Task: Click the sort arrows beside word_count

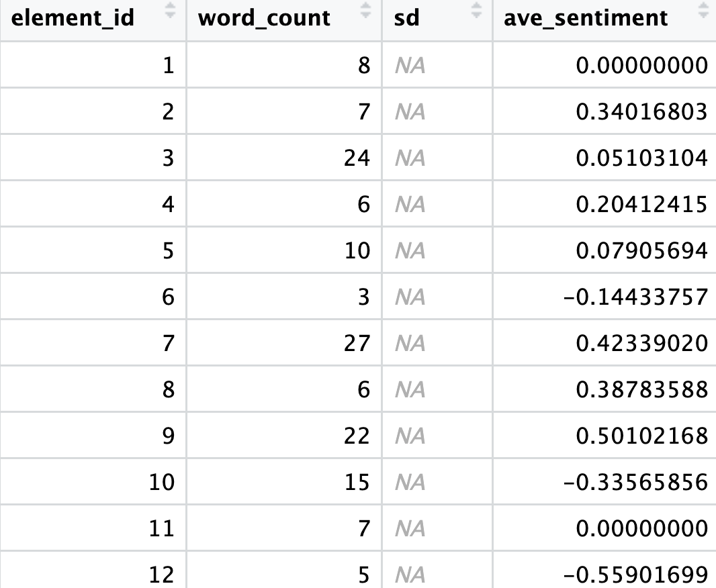Action: (x=366, y=11)
